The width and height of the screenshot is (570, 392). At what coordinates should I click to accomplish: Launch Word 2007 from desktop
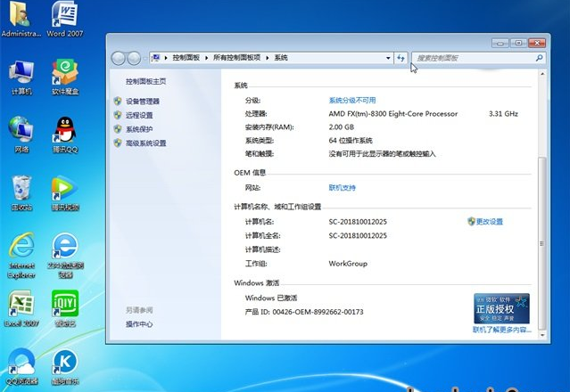point(64,19)
